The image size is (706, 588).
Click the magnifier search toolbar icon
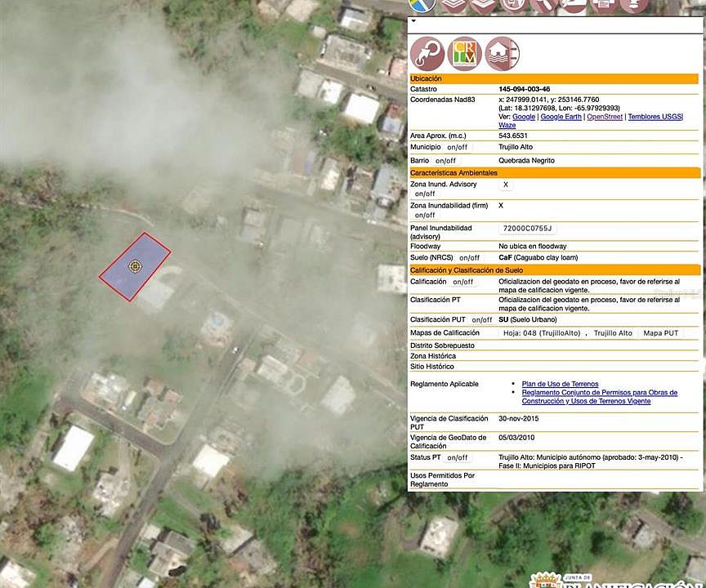(543, 5)
